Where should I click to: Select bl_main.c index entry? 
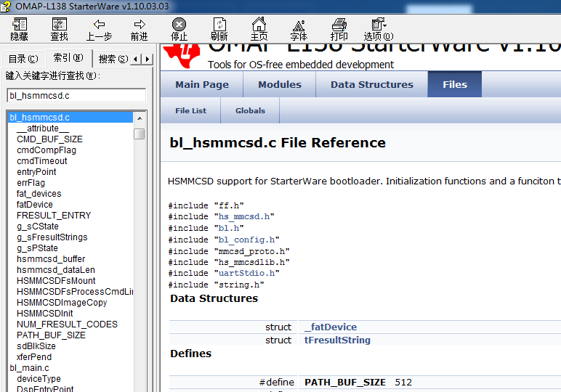coord(29,368)
